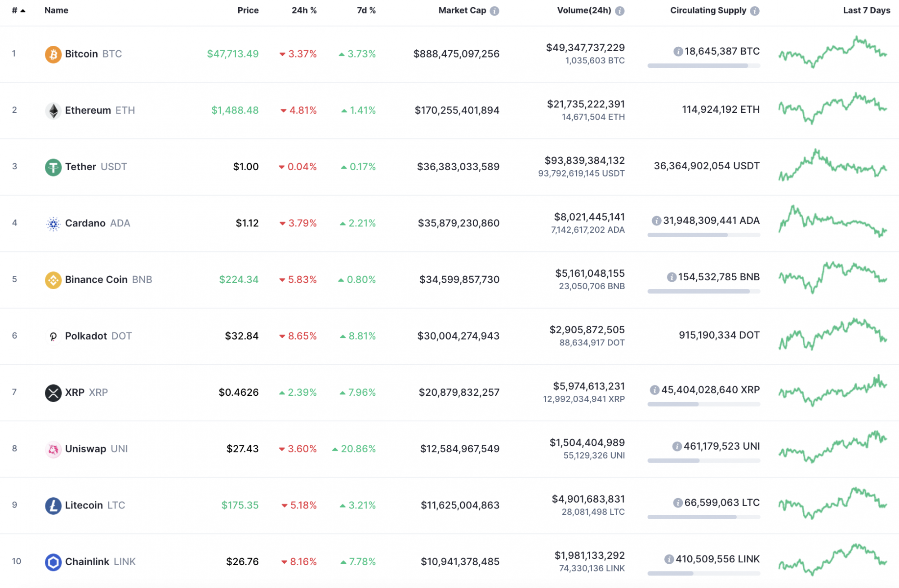
Task: Click info icon beside 461,179,523 UNI
Action: (677, 446)
